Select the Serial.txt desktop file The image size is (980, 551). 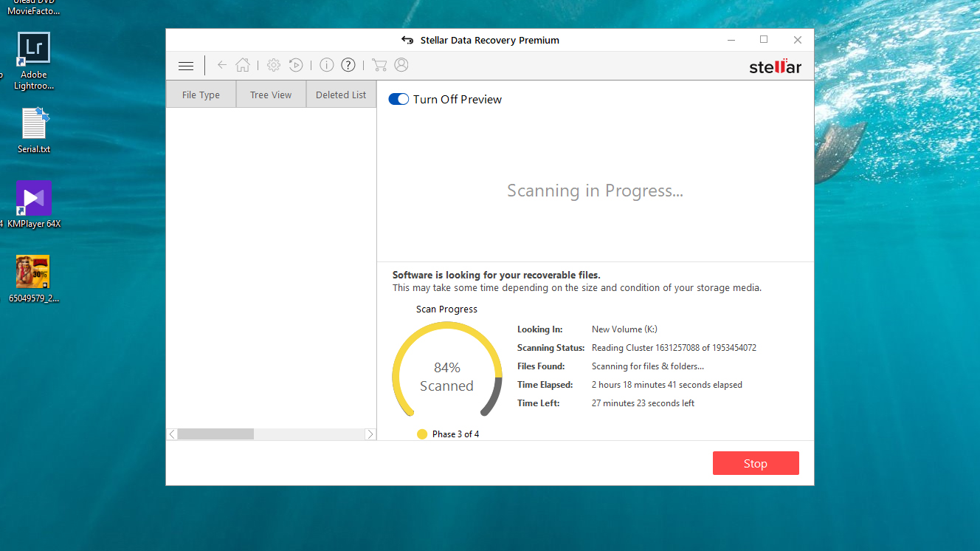click(x=34, y=131)
